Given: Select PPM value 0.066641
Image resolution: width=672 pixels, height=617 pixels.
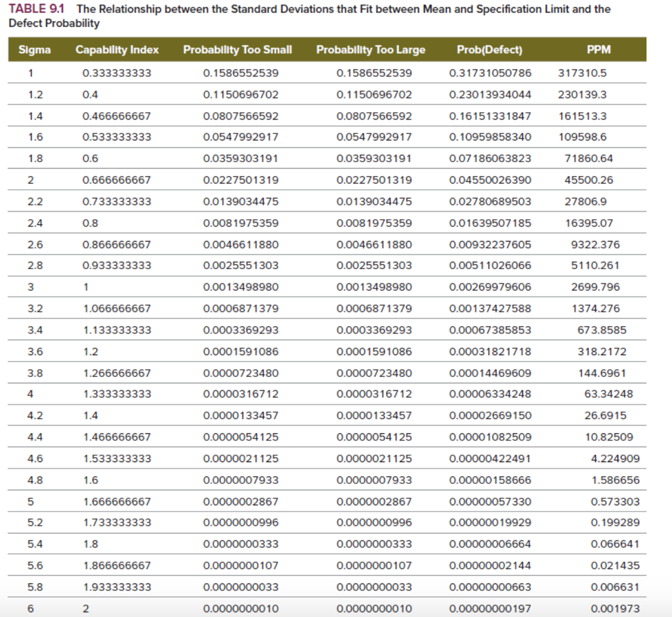Looking at the screenshot, I should pos(615,544).
